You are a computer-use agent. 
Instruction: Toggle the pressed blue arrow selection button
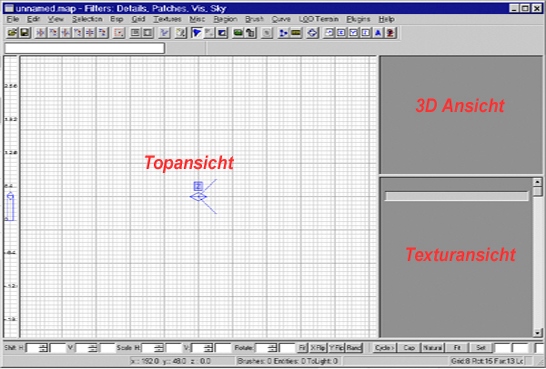click(x=197, y=33)
